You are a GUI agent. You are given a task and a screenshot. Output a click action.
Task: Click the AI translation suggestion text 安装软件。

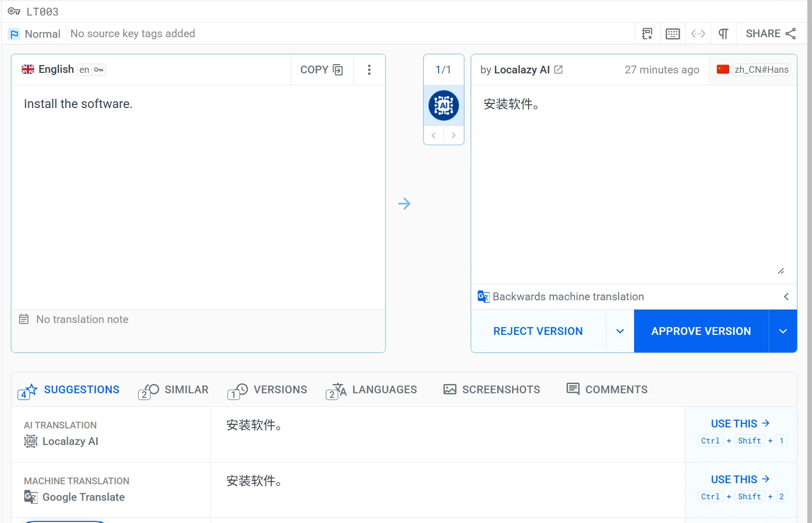click(254, 425)
